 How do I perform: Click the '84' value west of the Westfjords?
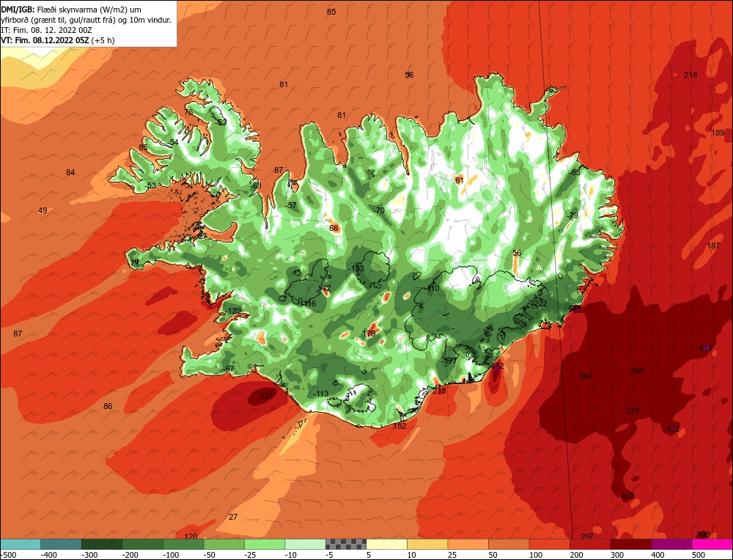pyautogui.click(x=70, y=172)
